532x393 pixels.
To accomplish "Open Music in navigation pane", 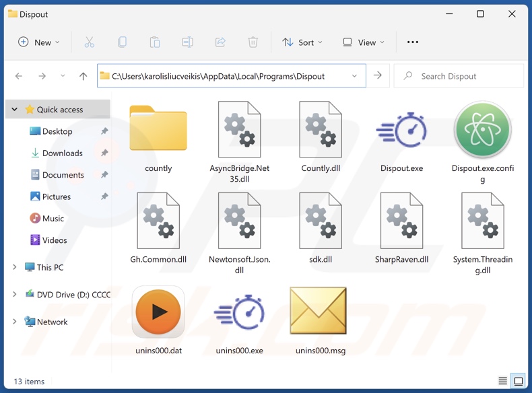I will [x=47, y=218].
